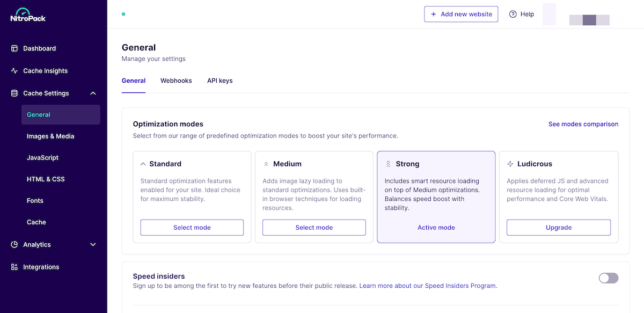Click Upgrade on Ludicrous mode
The width and height of the screenshot is (644, 313).
(x=559, y=228)
